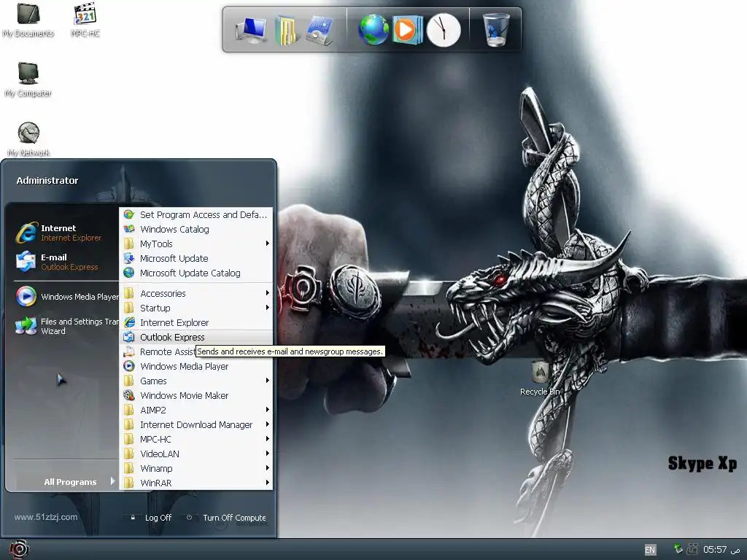The image size is (747, 560).
Task: Expand the Winamp submenu arrow
Action: (x=267, y=468)
